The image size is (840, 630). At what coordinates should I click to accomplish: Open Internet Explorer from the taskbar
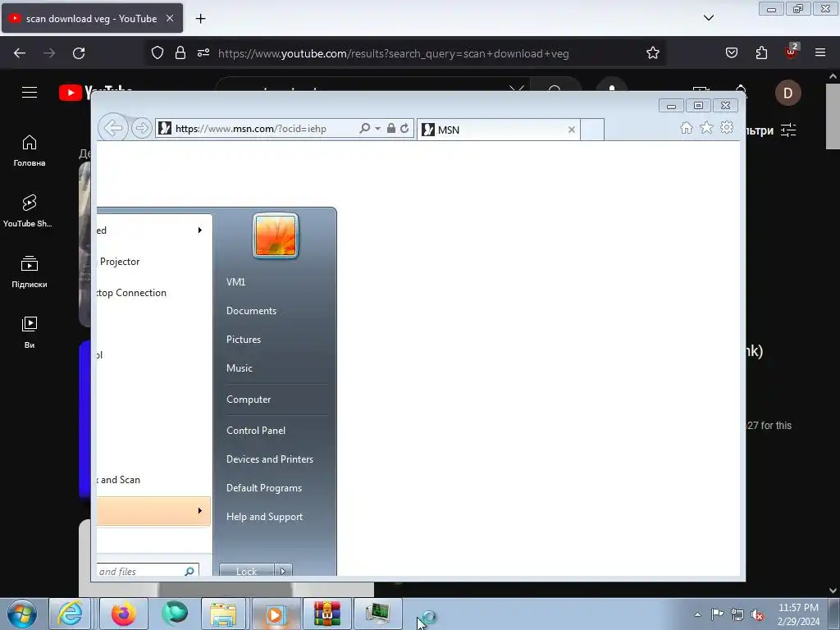click(x=71, y=614)
